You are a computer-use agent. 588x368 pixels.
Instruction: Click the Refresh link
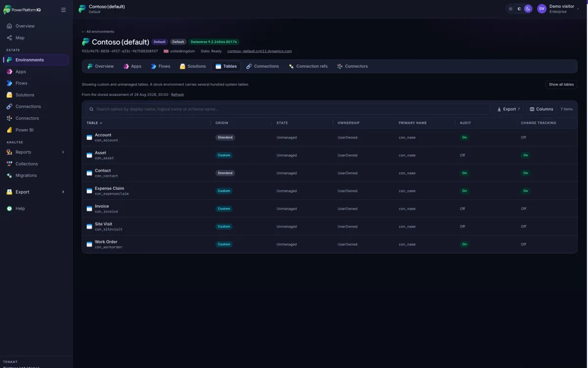coord(177,95)
